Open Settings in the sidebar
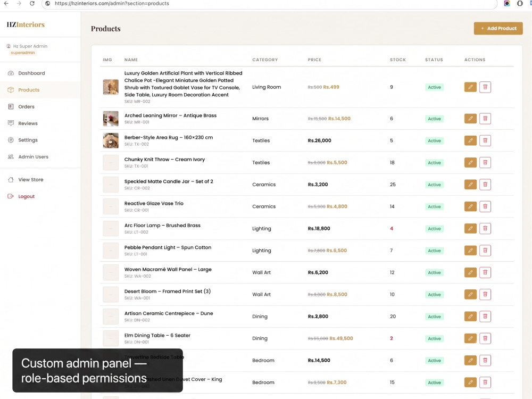 40,140
